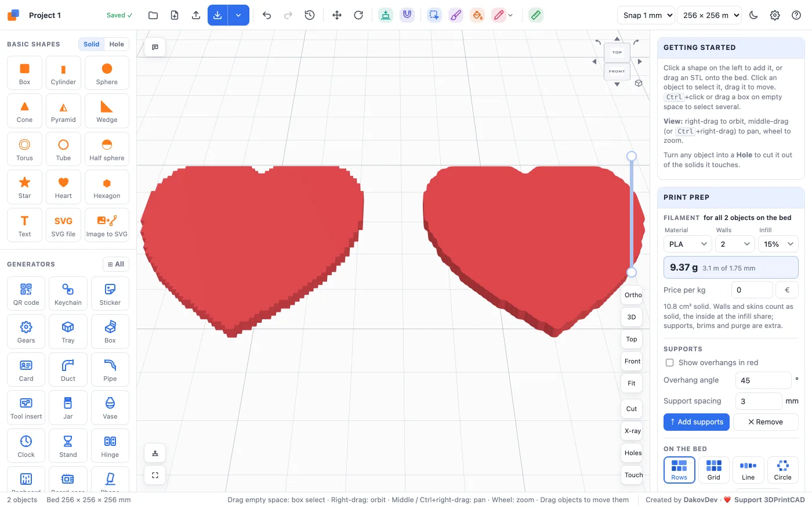The height and width of the screenshot is (508, 812).
Task: Choose the Circle bed arrangement
Action: coord(783,470)
